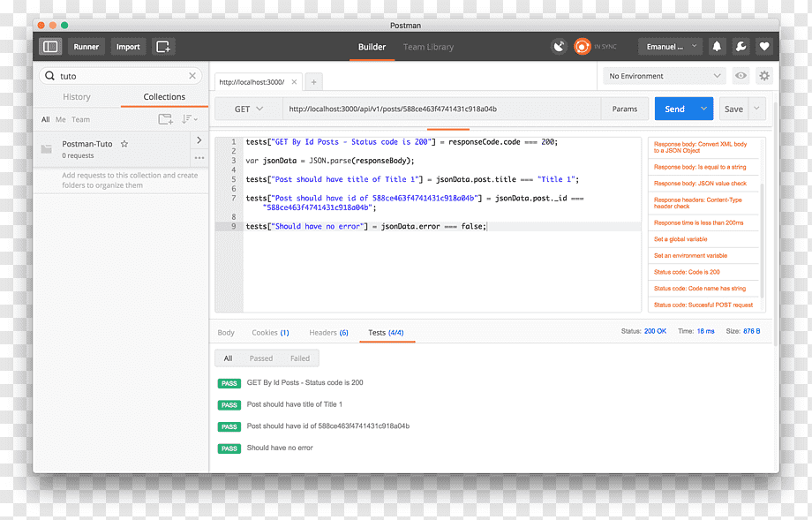Click the search magnifier icon
The height and width of the screenshot is (520, 812).
point(49,76)
